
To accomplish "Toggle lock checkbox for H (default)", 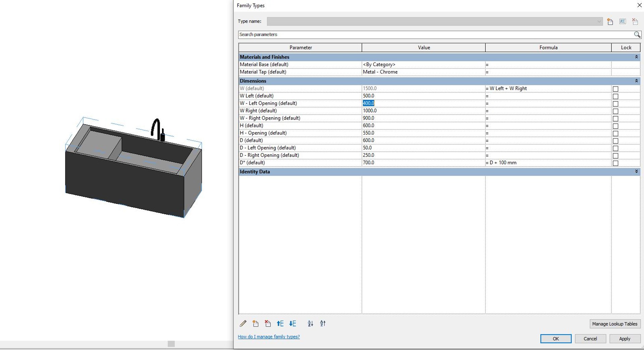I will pos(615,126).
